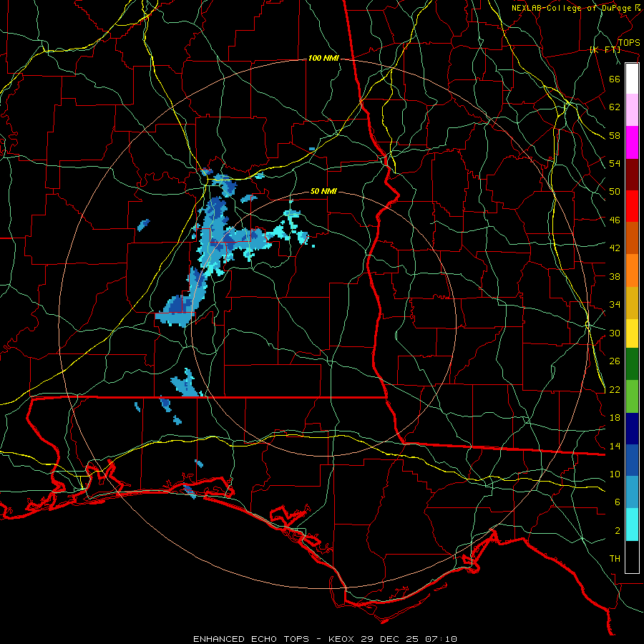Click the 'NEXLAB-College of DuPage' credit text
The width and height of the screenshot is (644, 644).
[571, 8]
